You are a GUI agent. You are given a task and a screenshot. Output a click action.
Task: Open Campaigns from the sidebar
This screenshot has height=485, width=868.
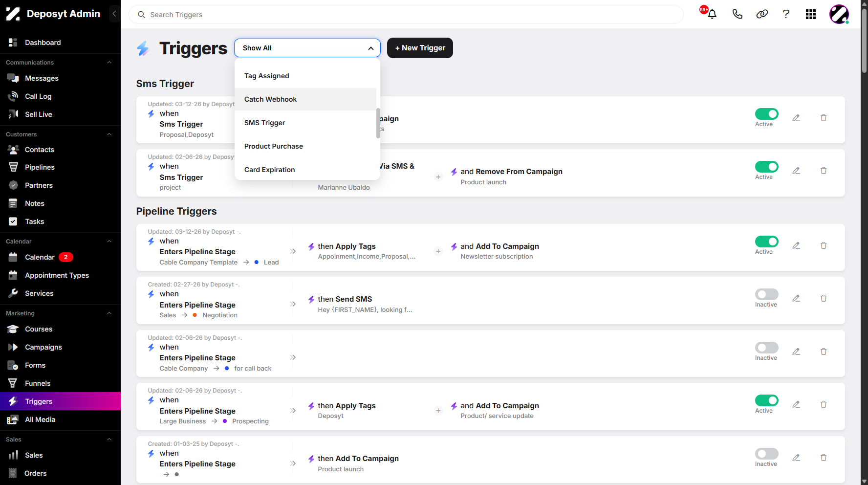tap(60, 347)
